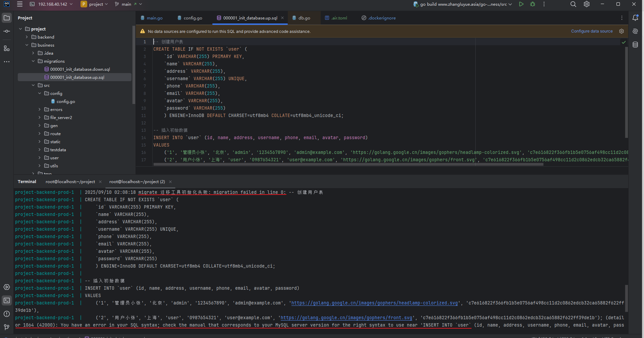Open data source banner settings gear
The height and width of the screenshot is (338, 644).
point(622,31)
